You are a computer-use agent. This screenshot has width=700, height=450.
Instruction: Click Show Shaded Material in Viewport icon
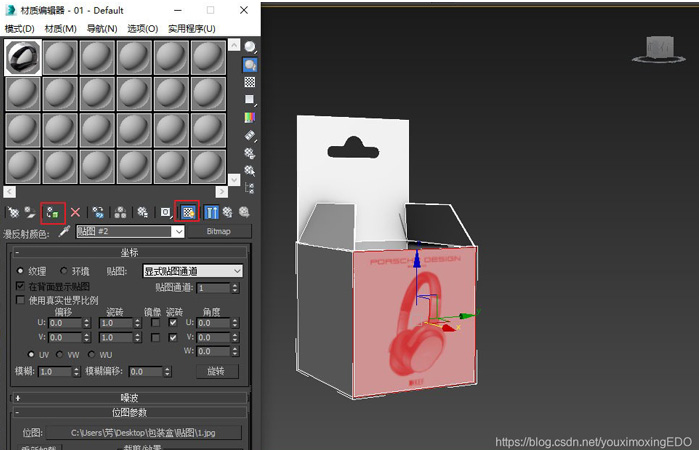[x=187, y=212]
